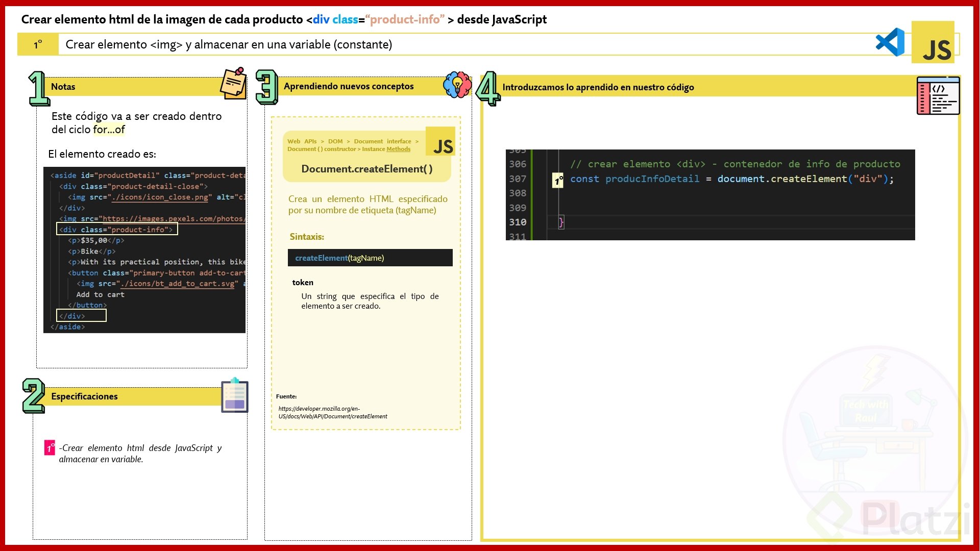Click the yellow JS logo at top right
Viewport: 980px width, 551px height.
point(933,43)
